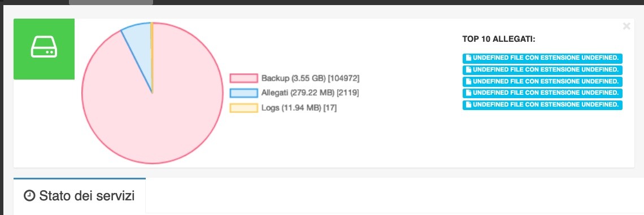644x215 pixels.
Task: Click the file icon on the topmost undefined badge
Action: tap(468, 58)
